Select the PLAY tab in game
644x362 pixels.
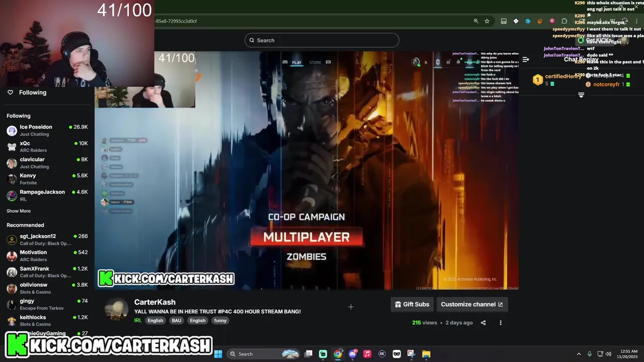(297, 62)
